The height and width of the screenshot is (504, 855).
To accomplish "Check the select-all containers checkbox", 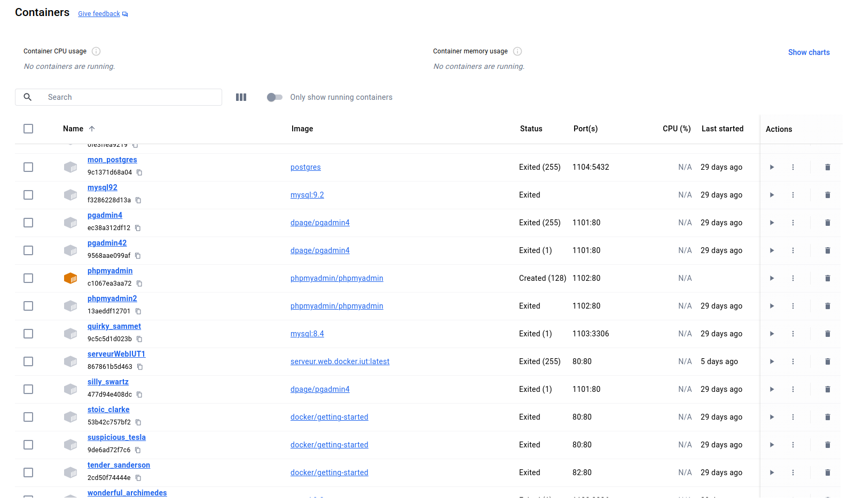I will 28,129.
